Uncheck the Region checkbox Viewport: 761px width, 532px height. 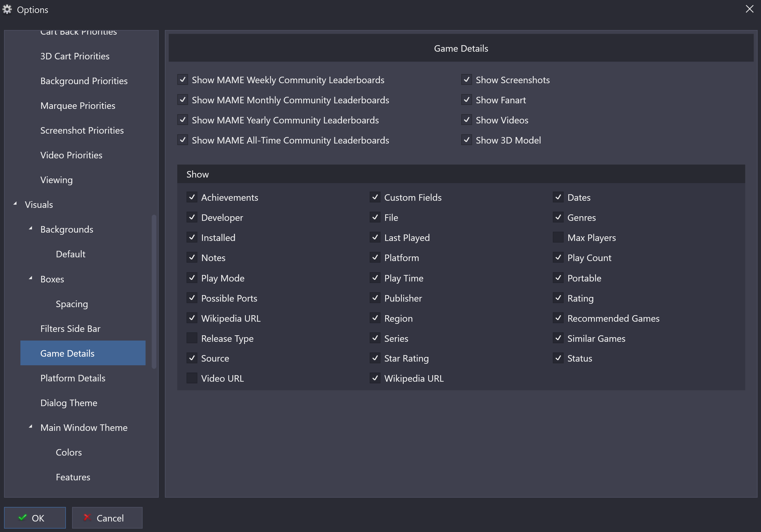click(375, 318)
